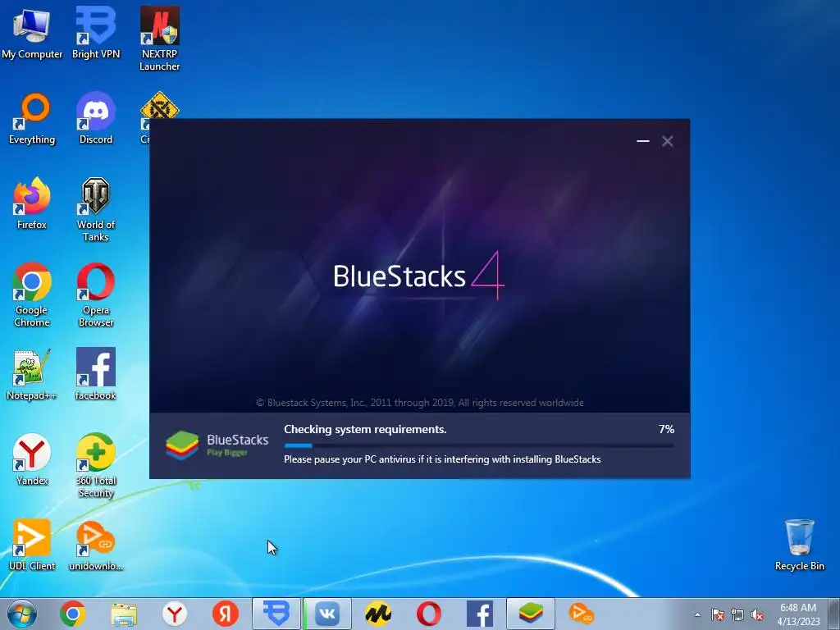Screen dimensions: 840x630
Task: Select the facebook desktop shortcut
Action: [96, 375]
